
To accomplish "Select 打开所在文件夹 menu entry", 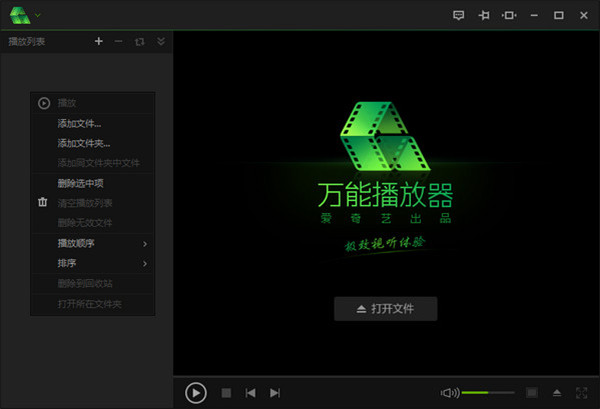I will pos(93,304).
